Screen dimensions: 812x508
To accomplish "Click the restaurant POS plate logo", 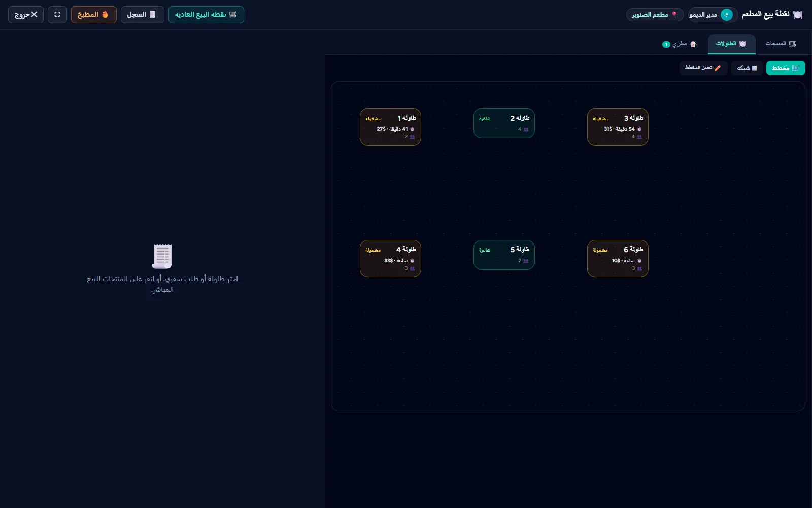I will 797,15.
